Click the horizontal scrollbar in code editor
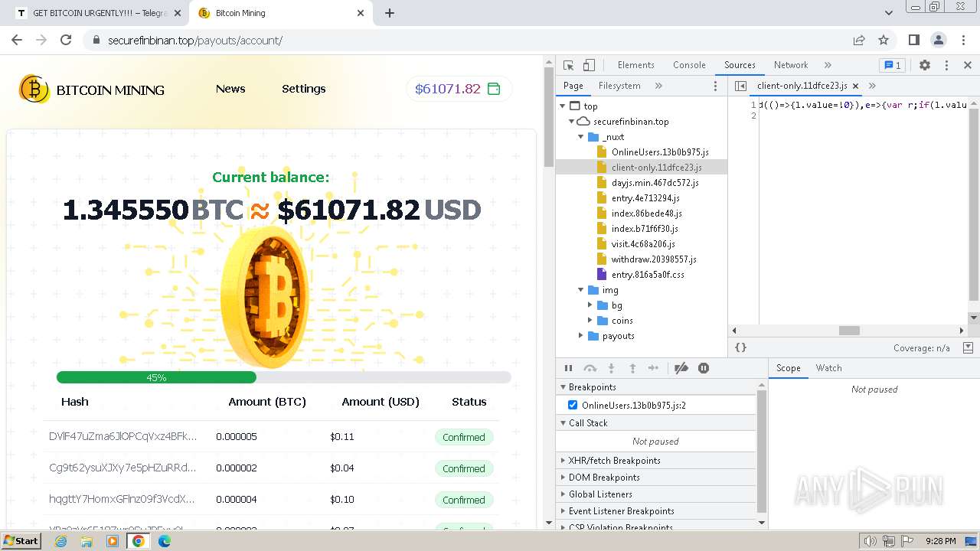 [849, 331]
